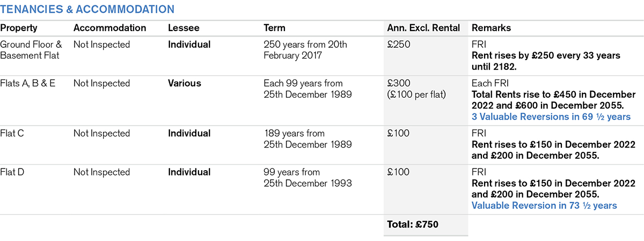
Task: Click the Ground Floor & Basement Flat cell
Action: tap(31, 50)
